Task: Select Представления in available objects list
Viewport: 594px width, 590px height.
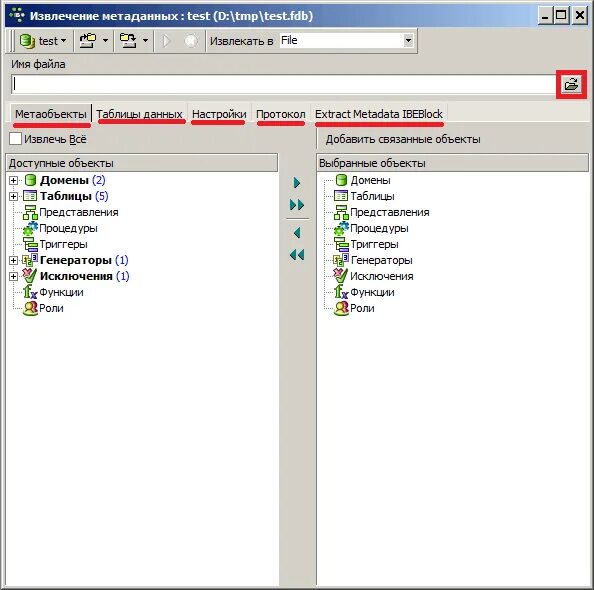Action: click(x=78, y=212)
